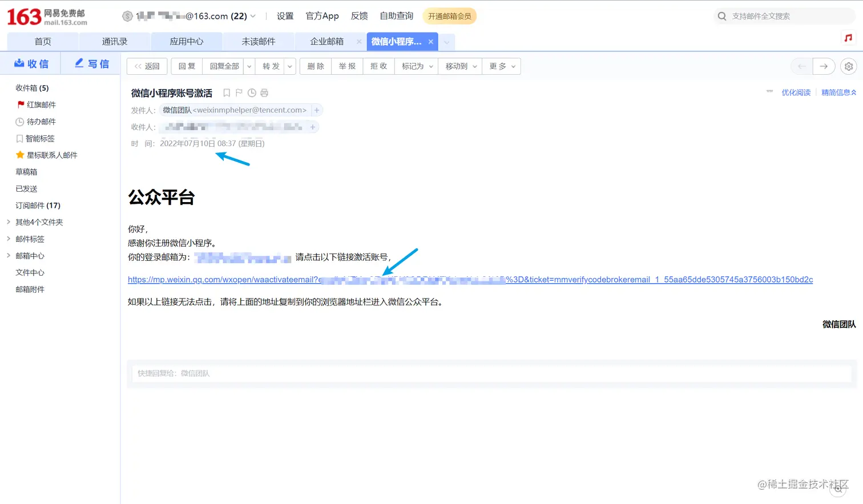Expand 其他4个文件夹 in sidebar

click(x=9, y=222)
